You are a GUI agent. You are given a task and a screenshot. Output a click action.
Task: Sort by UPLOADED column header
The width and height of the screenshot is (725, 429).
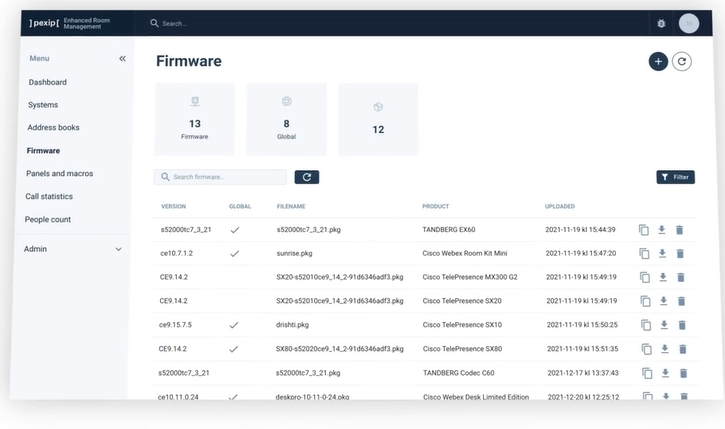click(x=559, y=206)
